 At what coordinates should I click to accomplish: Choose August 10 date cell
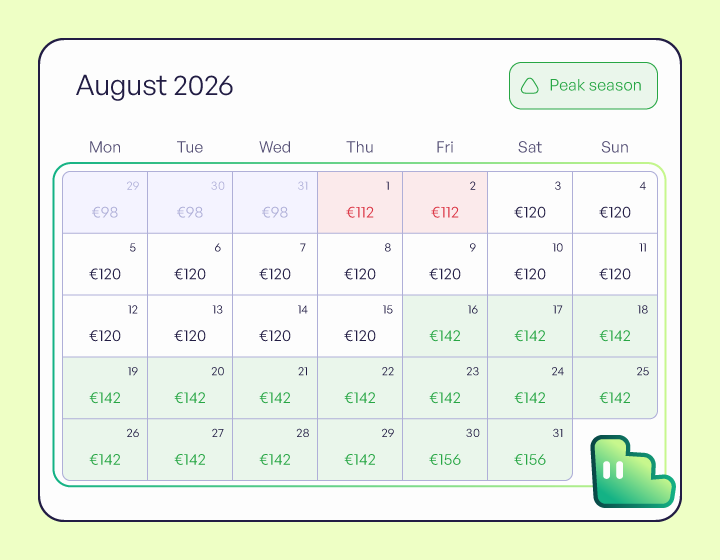530,264
